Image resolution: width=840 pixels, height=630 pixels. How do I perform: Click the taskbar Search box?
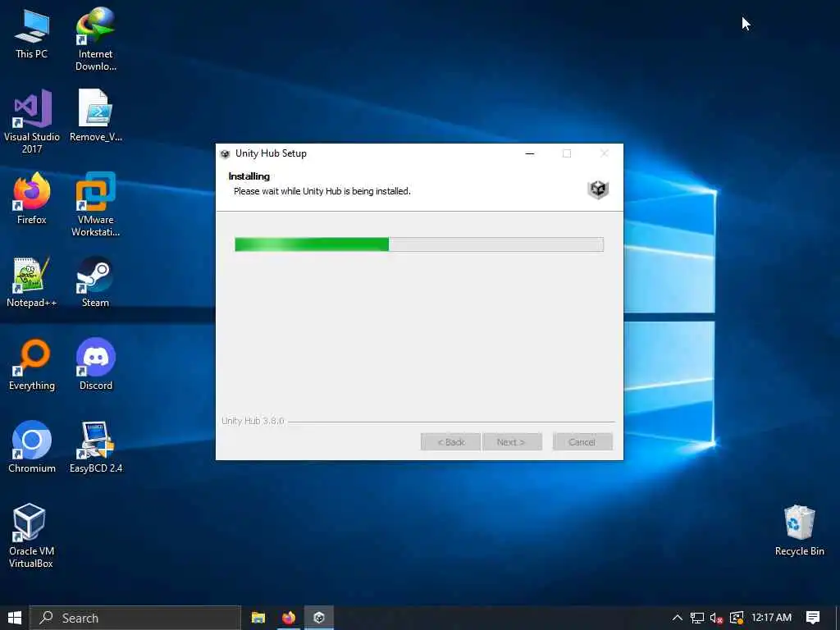[135, 618]
